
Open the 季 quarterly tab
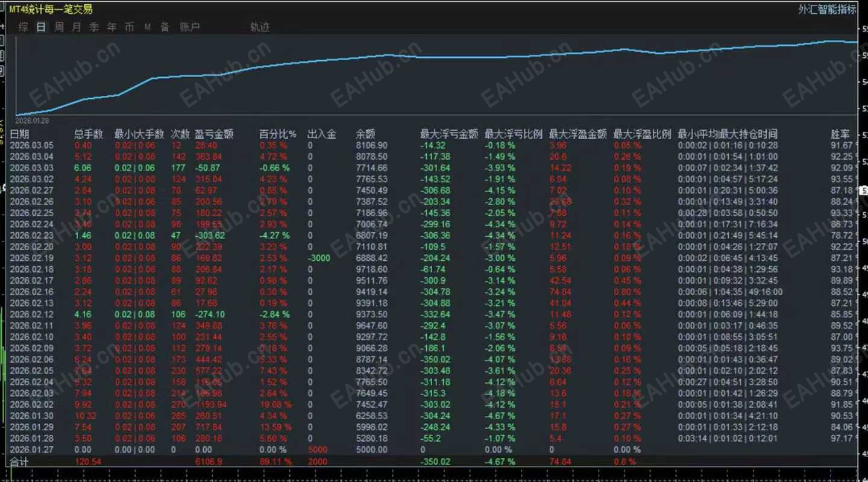94,27
